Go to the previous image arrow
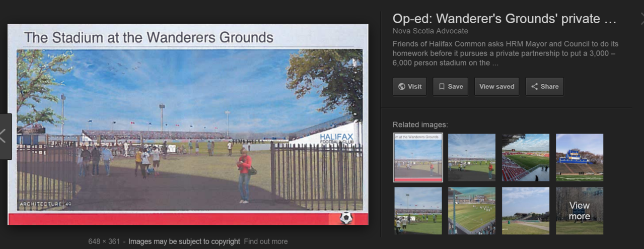The image size is (644, 249). pos(5,136)
